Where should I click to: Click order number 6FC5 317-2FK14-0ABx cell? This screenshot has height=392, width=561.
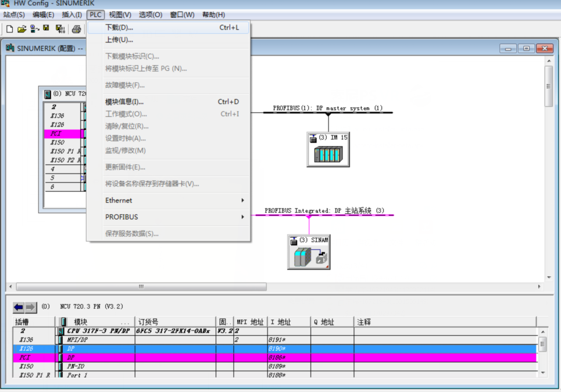click(x=176, y=331)
